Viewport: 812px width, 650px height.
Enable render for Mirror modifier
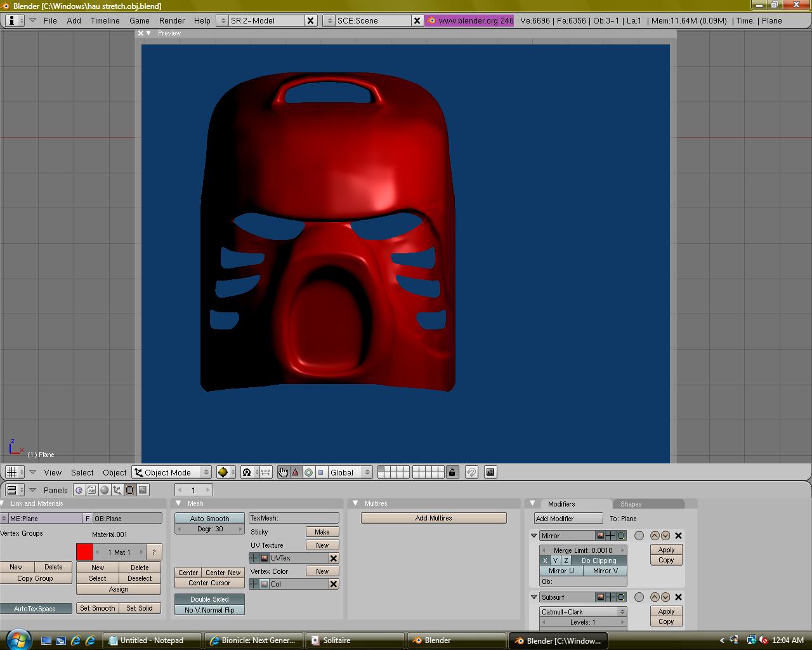[x=600, y=536]
